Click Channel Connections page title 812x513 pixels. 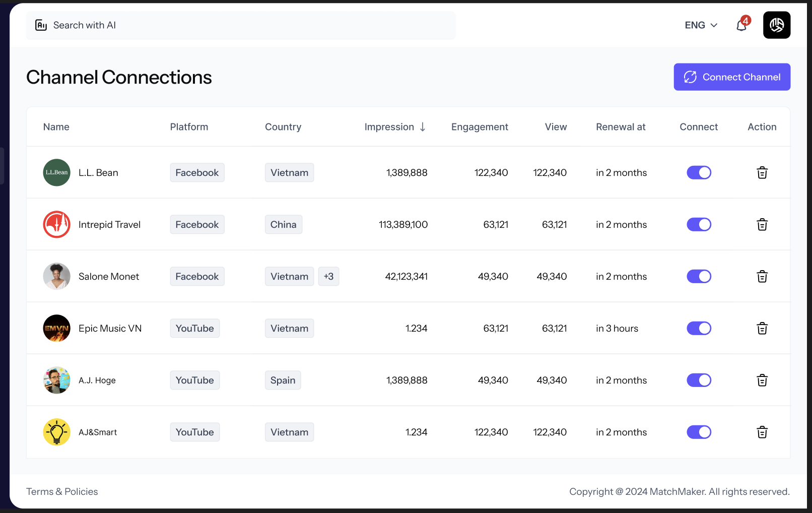119,77
